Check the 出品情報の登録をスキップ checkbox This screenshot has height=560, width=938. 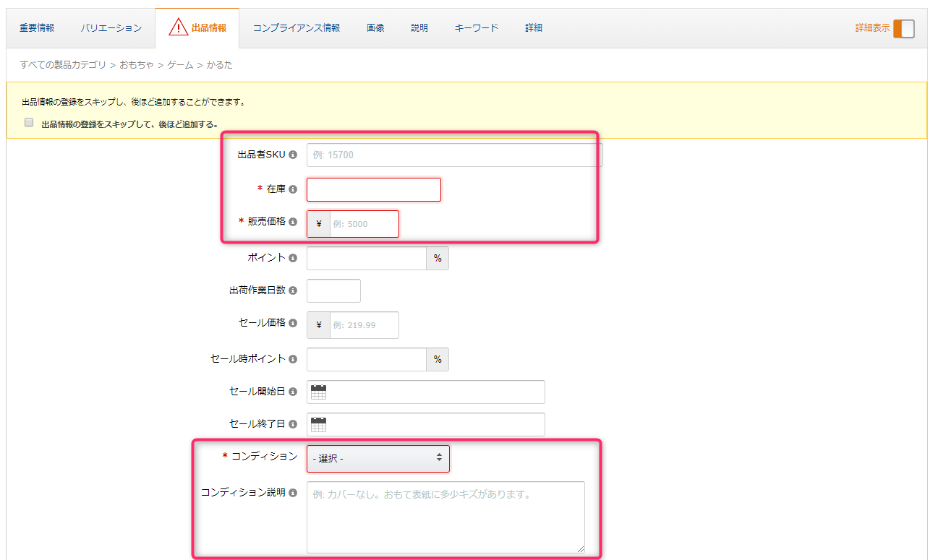(29, 123)
